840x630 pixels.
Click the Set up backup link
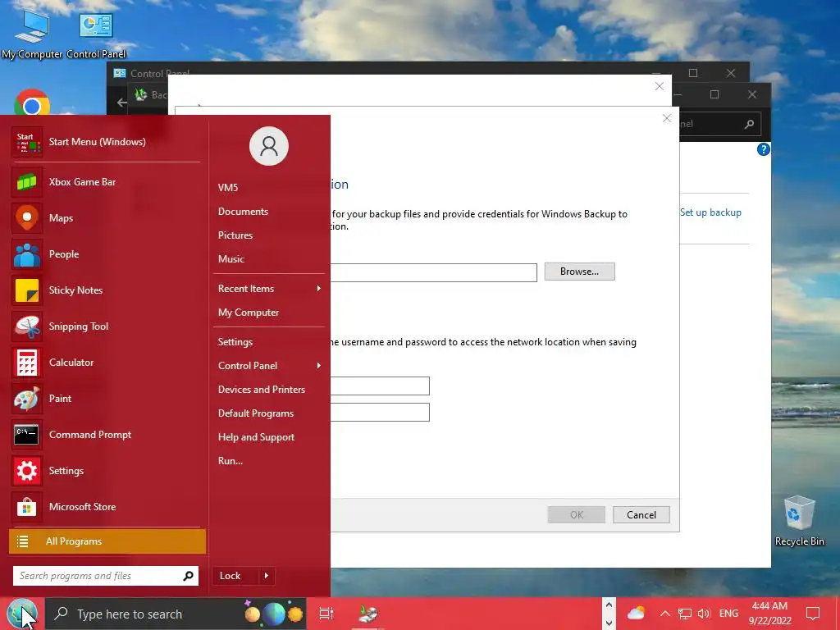711,212
